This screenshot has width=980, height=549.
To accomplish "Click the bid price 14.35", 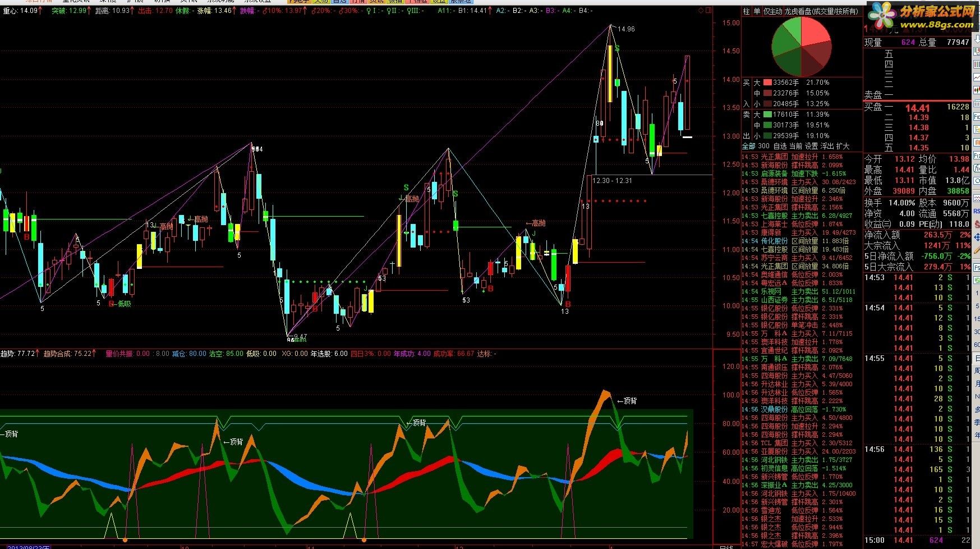I will tap(919, 148).
